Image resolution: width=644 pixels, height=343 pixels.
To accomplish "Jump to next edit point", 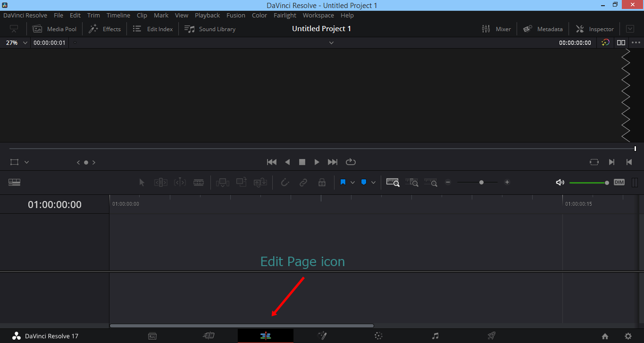I will click(611, 162).
